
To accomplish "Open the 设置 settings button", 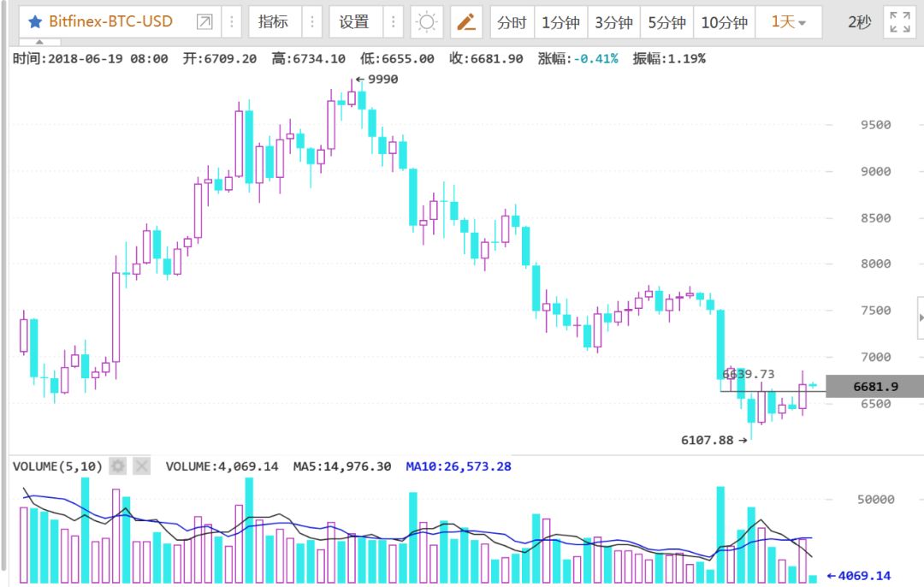I will (x=354, y=22).
